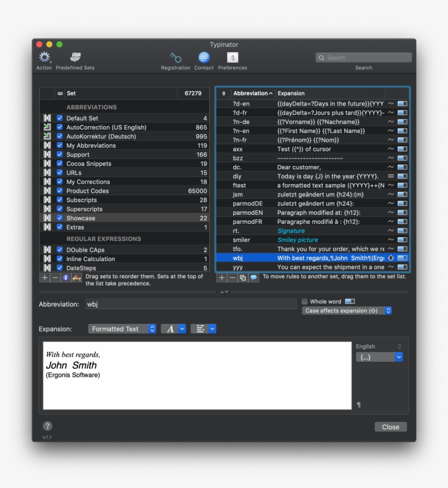Screen dimensions: 448x488
Task: Duplicate the selected abbreviation rule
Action: pyautogui.click(x=243, y=277)
